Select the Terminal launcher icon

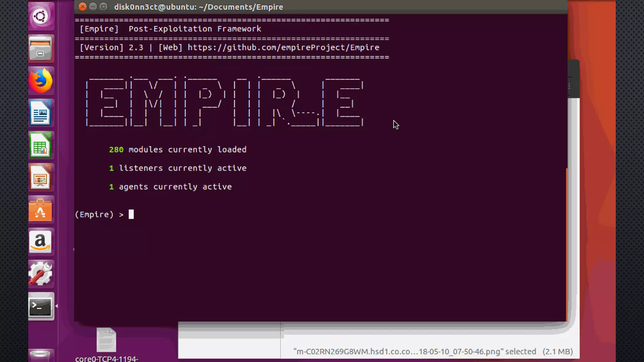click(41, 306)
